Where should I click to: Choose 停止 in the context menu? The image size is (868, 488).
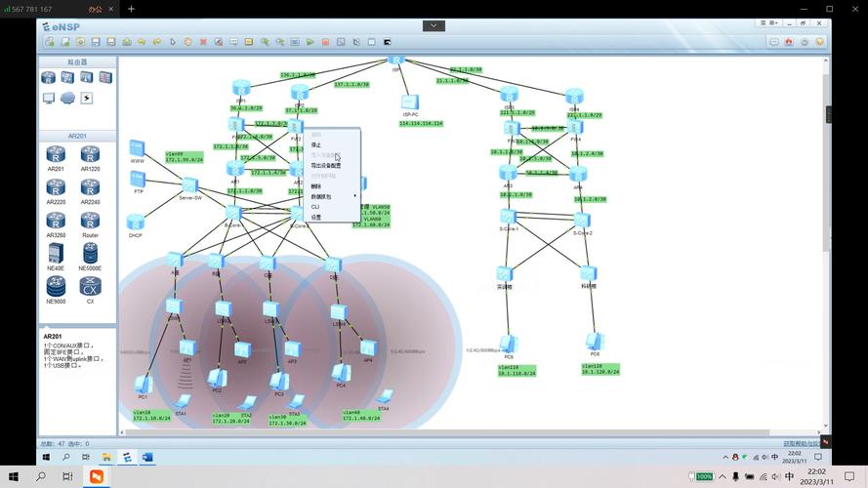[x=316, y=145]
